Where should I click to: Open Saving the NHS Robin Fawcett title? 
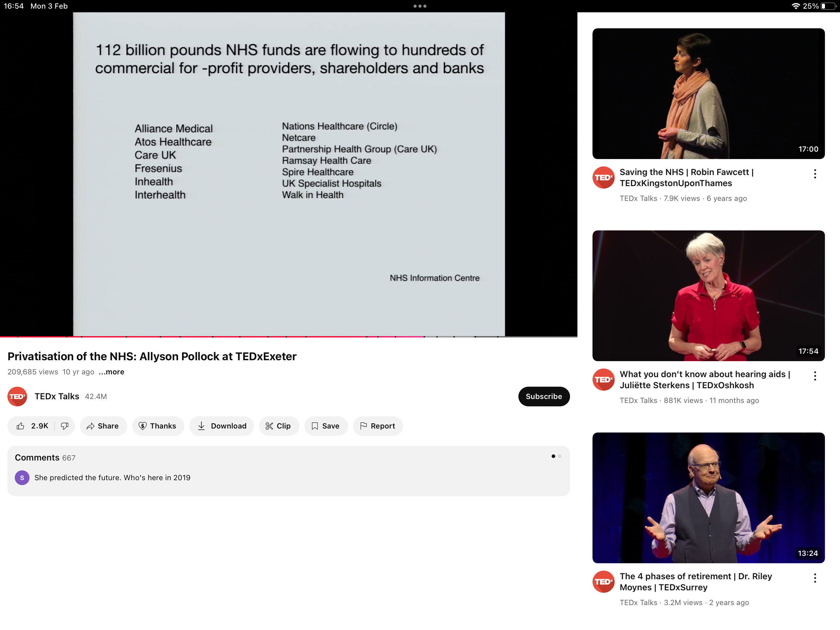687,177
